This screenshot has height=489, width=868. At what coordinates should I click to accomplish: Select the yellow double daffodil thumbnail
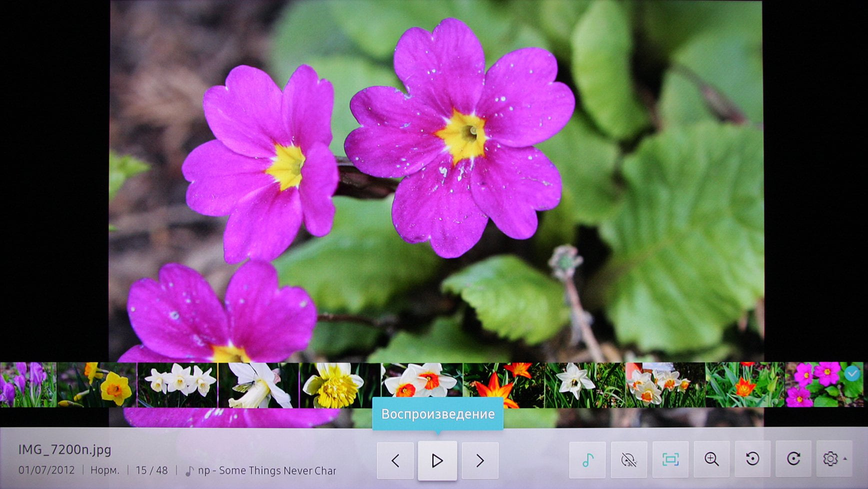tap(340, 384)
